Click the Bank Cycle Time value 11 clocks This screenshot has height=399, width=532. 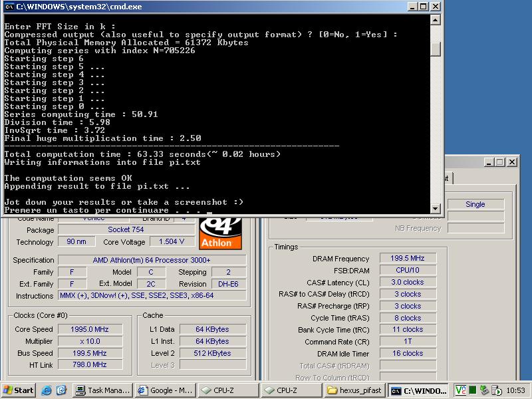coord(408,329)
